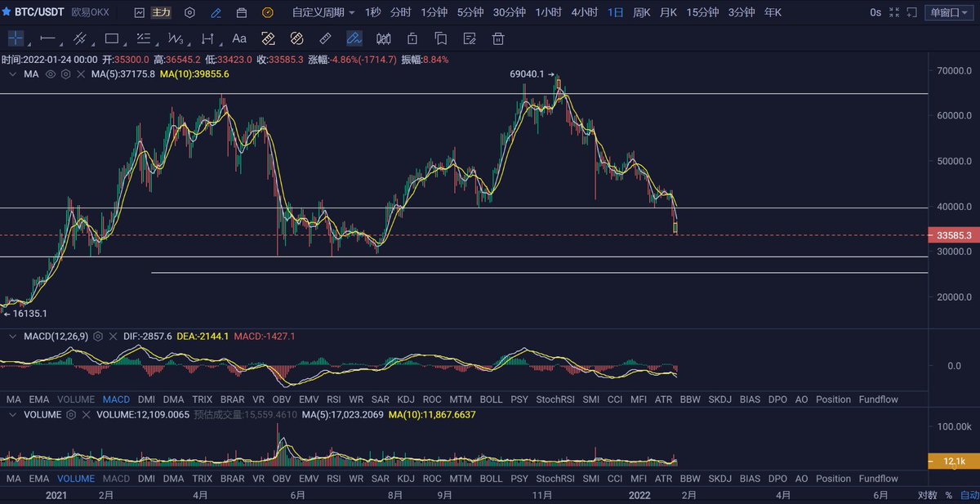Lock drawings with the padlock icon
This screenshot has height=504, width=980.
click(412, 38)
